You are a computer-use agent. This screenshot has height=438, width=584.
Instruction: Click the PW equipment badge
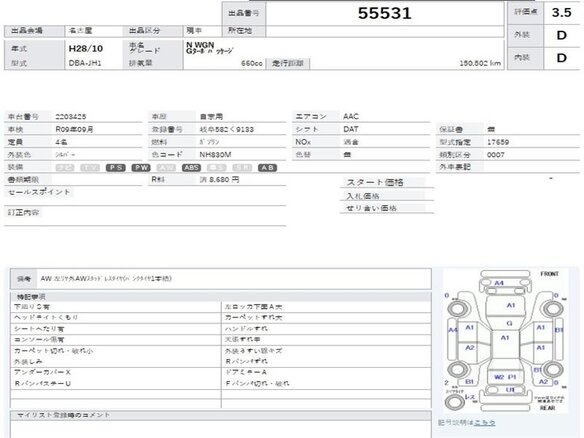[x=141, y=168]
